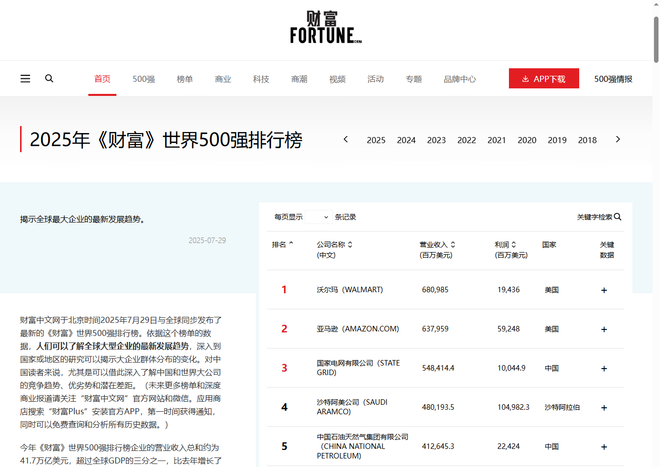
Task: Click the 国家 column header
Action: point(549,244)
